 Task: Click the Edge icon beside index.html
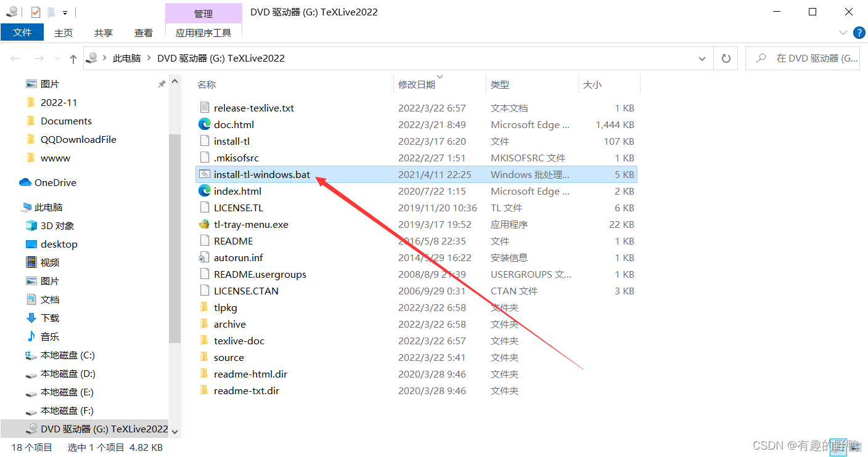[x=205, y=191]
